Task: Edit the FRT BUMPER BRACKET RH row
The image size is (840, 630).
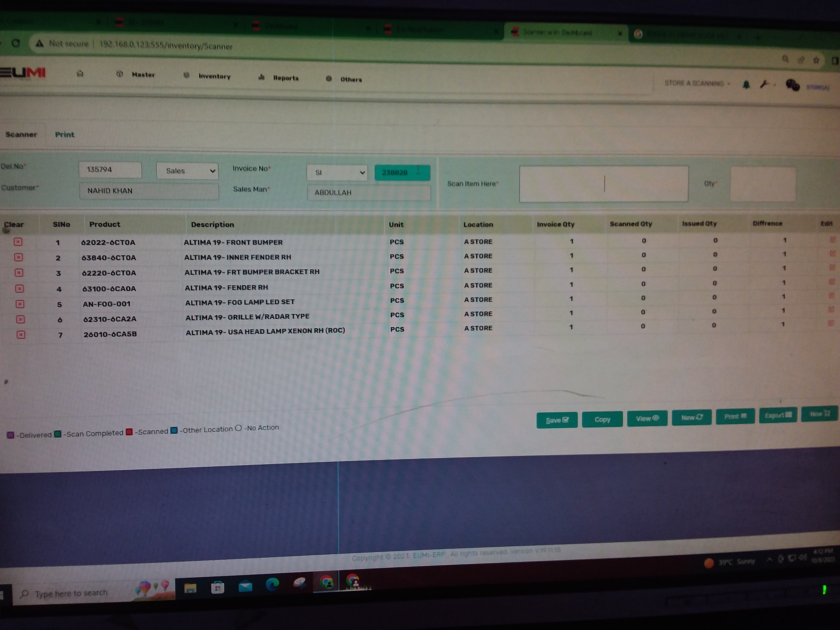Action: 832,268
